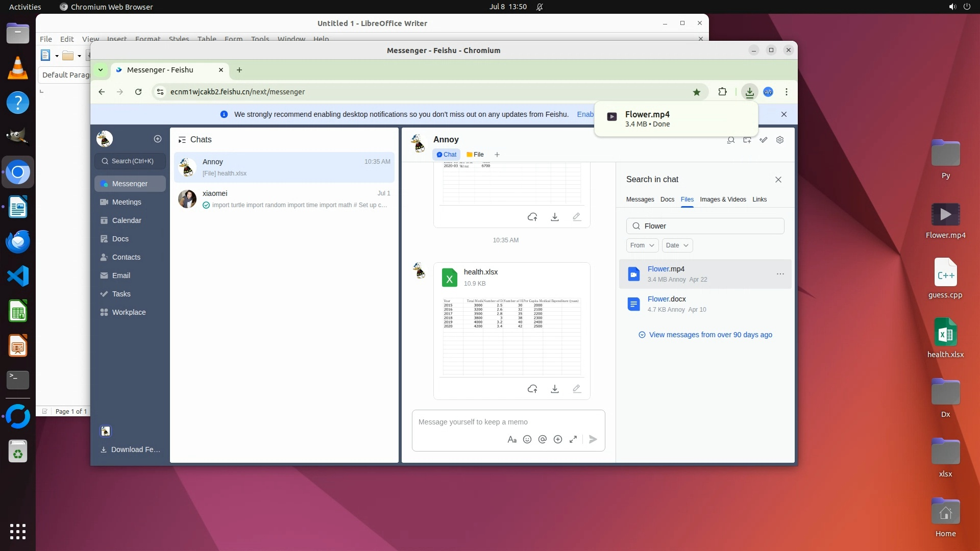
Task: Open the xiaomei chat conversation
Action: click(284, 199)
